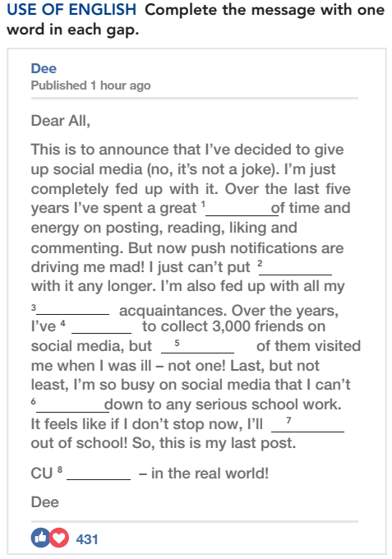Viewport: 392px width, 559px height.
Task: Select blank 6 before 'down to any serious'
Action: coord(72,405)
